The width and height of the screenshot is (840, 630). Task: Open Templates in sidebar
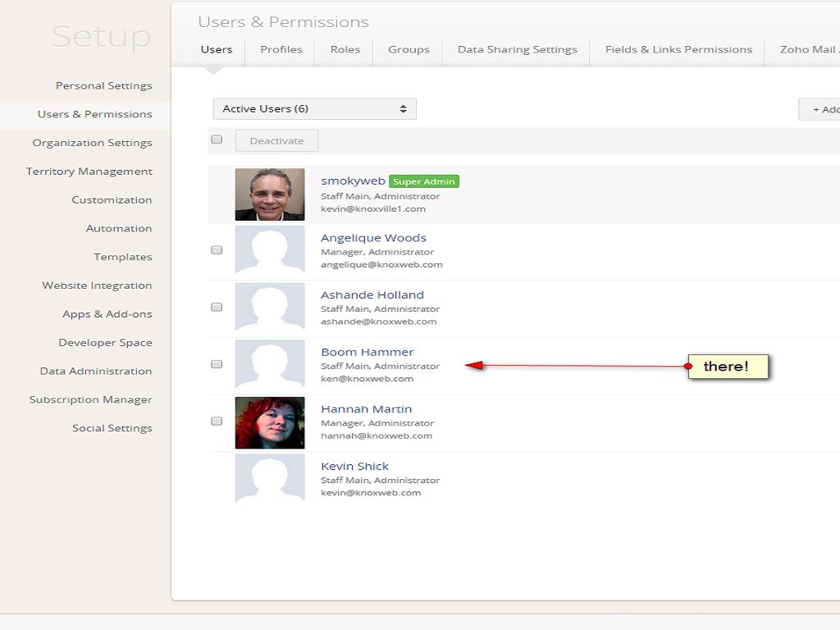tap(123, 257)
